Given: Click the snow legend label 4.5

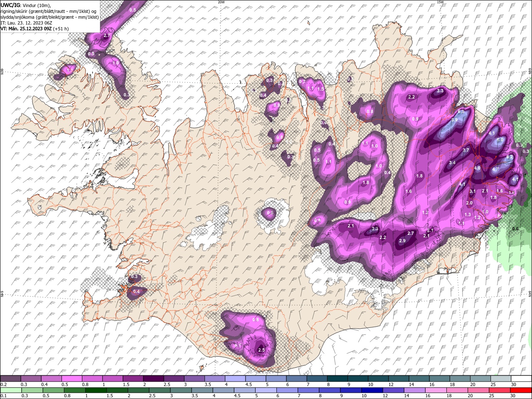Looking at the screenshot, I should [249, 384].
